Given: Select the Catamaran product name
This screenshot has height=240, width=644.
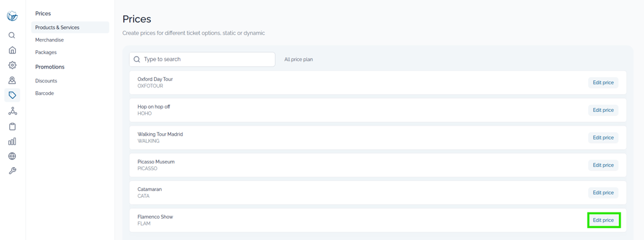Looking at the screenshot, I should (150, 189).
